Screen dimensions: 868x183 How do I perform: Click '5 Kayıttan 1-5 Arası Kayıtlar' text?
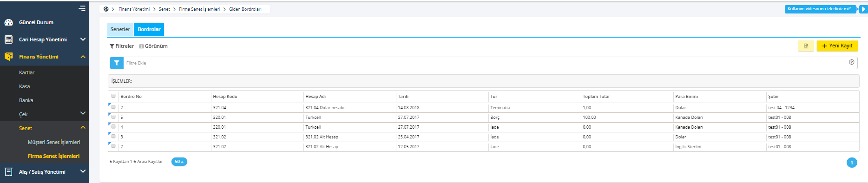136,162
